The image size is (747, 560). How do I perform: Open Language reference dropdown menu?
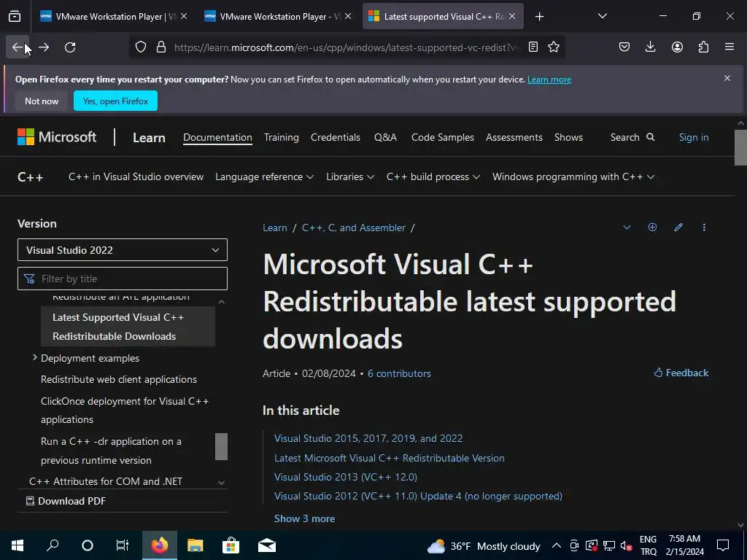264,176
